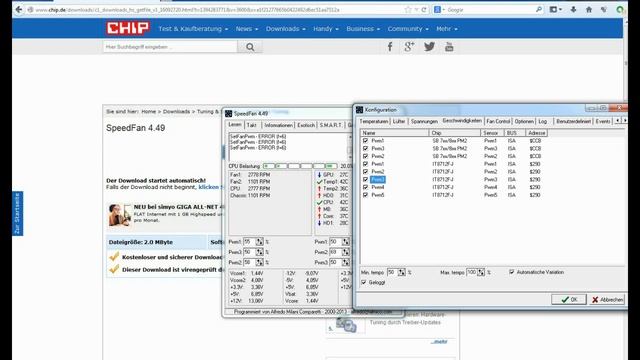640x360 pixels.
Task: Adjust the Max. tempo stepper arrows
Action: tap(481, 272)
